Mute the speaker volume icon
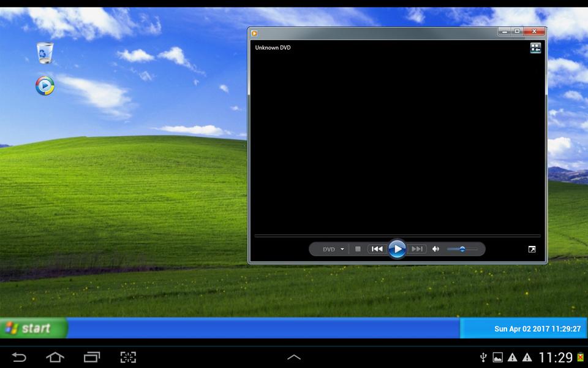The width and height of the screenshot is (588, 368). (435, 249)
